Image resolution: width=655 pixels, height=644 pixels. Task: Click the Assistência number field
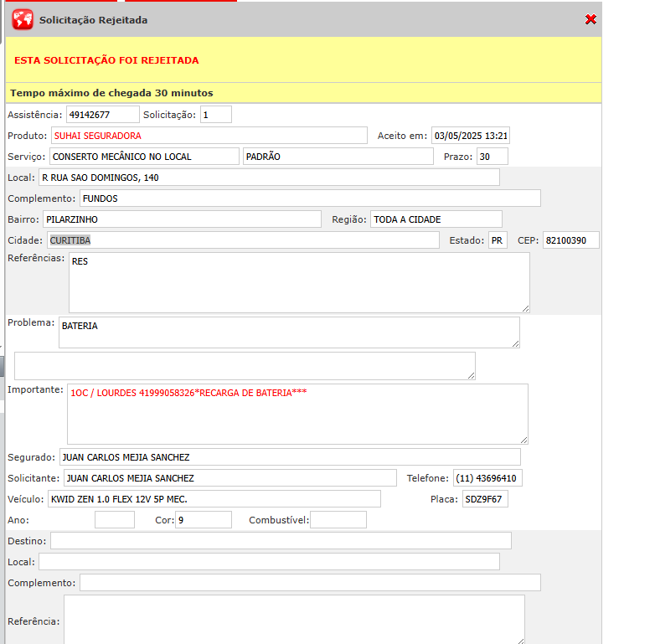[x=102, y=115]
